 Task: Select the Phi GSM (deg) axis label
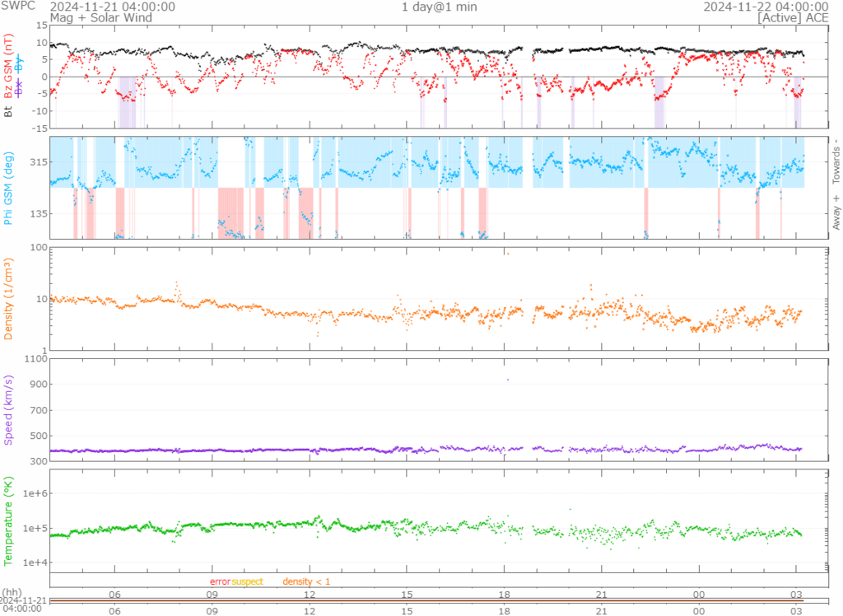coord(9,188)
